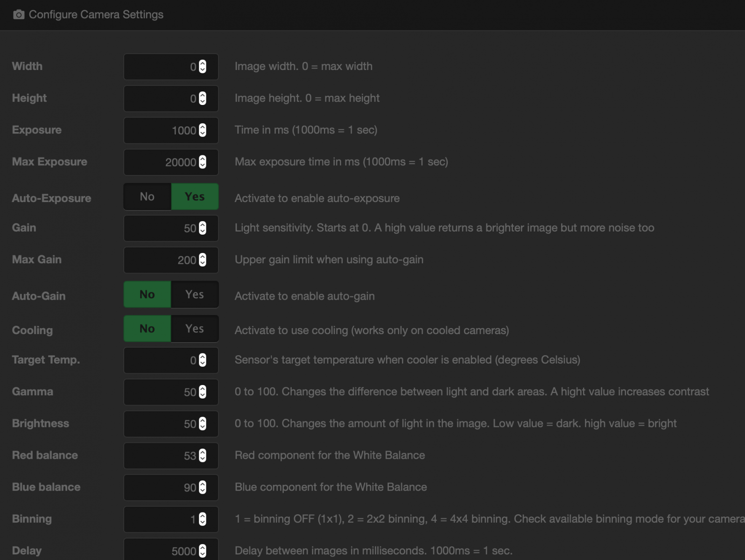745x560 pixels.
Task: Focus the Delay field showing 5000
Action: pos(171,550)
